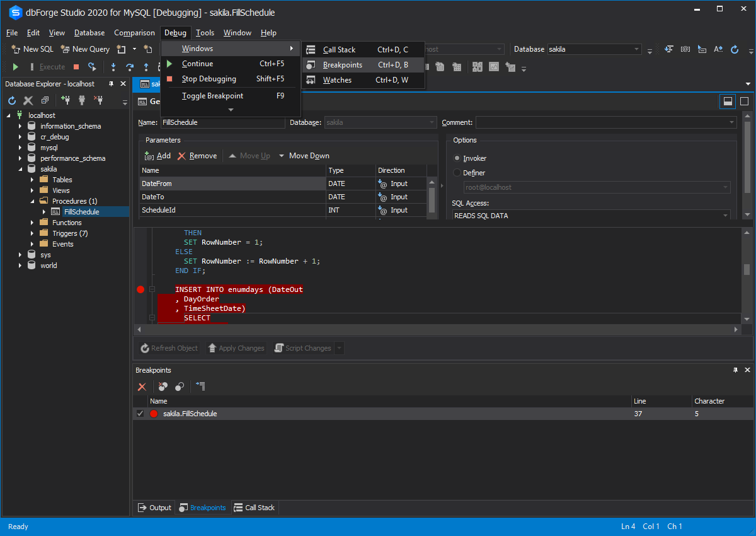Click the red breakpoint marker beside INSERT line
Viewport: 756px width, 536px height.
coord(140,289)
